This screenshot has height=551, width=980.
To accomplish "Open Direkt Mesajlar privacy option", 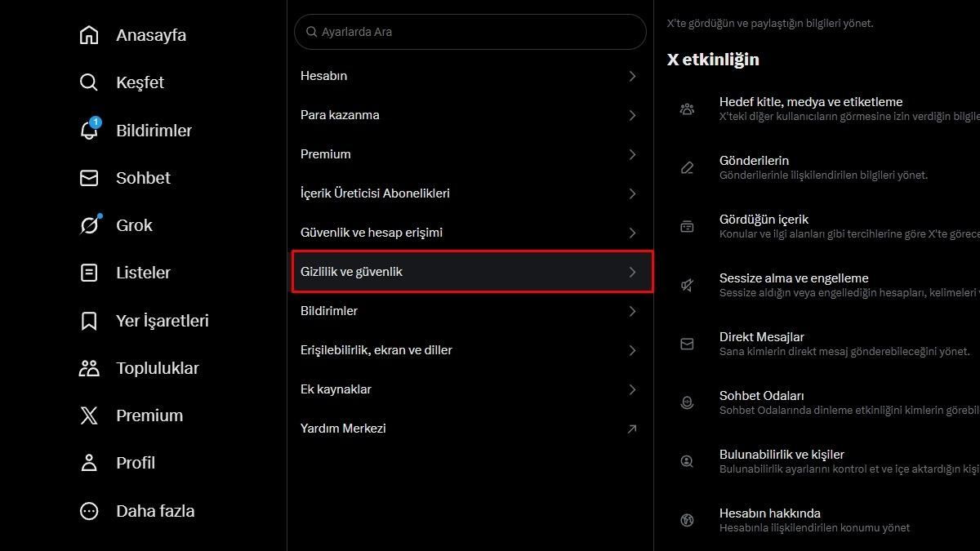I will (x=761, y=337).
